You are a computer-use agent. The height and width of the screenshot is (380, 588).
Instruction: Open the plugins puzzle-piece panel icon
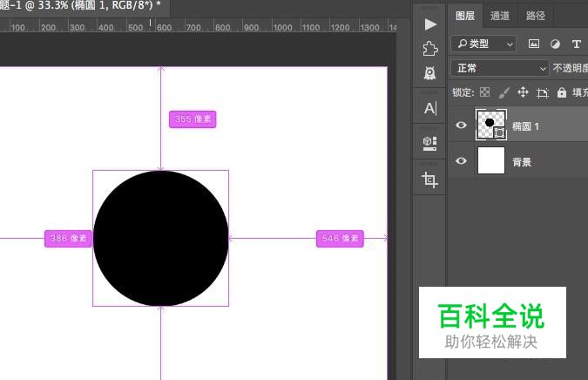429,48
